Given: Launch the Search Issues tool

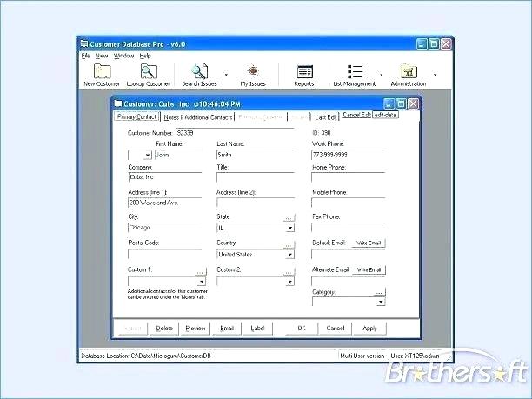Looking at the screenshot, I should (199, 75).
